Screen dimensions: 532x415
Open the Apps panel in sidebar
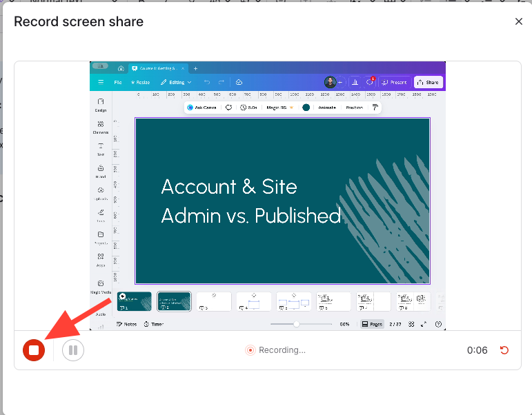click(101, 259)
